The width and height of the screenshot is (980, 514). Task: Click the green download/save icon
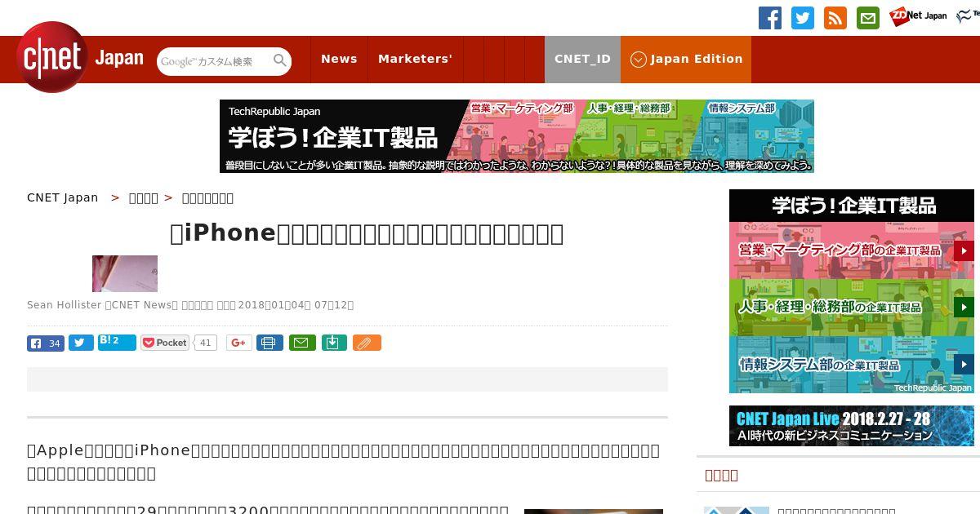(334, 343)
